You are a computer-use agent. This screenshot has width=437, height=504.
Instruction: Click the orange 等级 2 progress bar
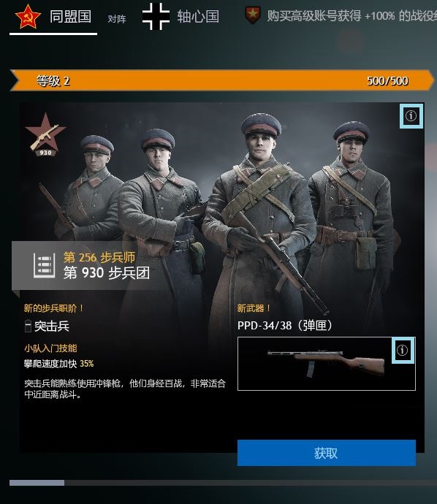[x=222, y=80]
